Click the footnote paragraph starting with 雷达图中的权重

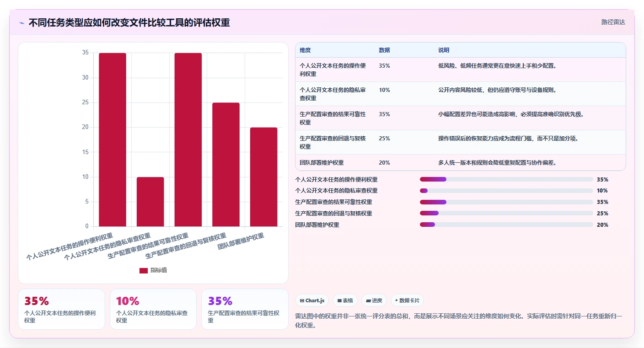click(459, 321)
